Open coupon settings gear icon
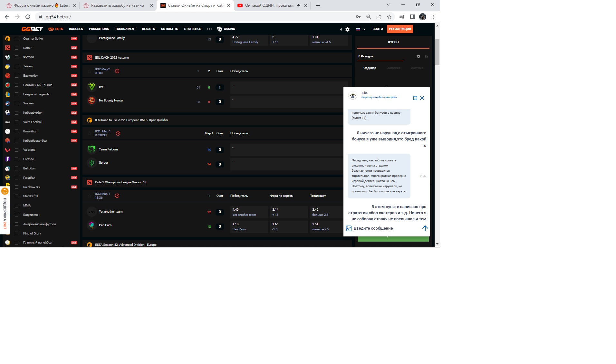616x364 pixels. pyautogui.click(x=418, y=56)
